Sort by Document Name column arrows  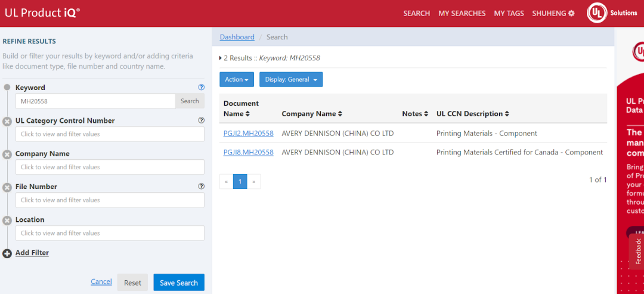(x=247, y=114)
